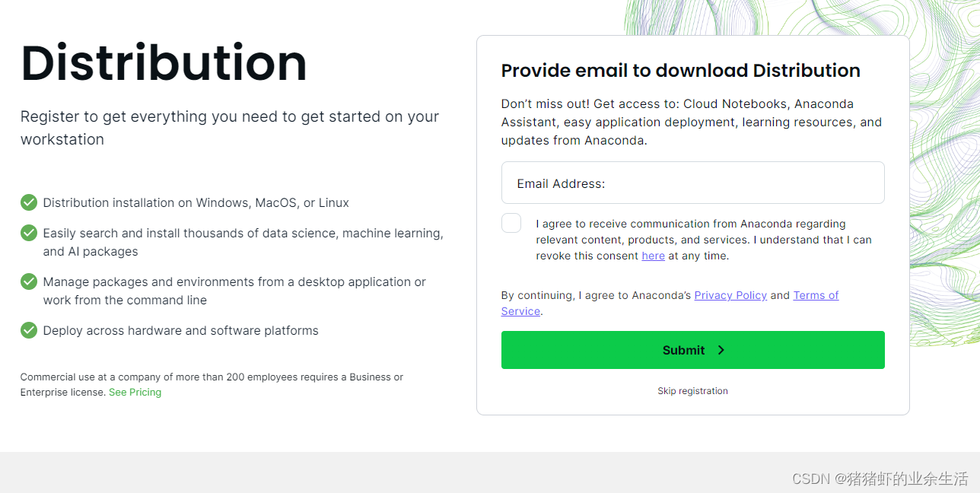Screen dimensions: 980x493
Task: Click checkmark icon beside Easily search packages
Action: 29,233
